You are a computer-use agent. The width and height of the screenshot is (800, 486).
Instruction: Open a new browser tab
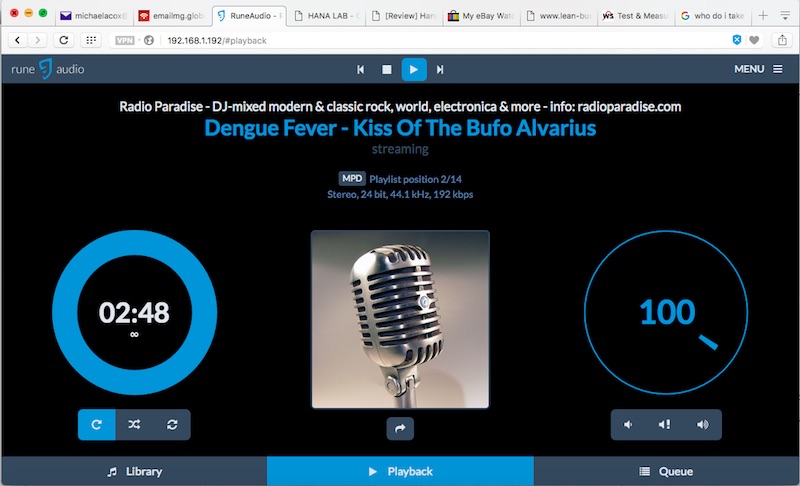click(763, 16)
